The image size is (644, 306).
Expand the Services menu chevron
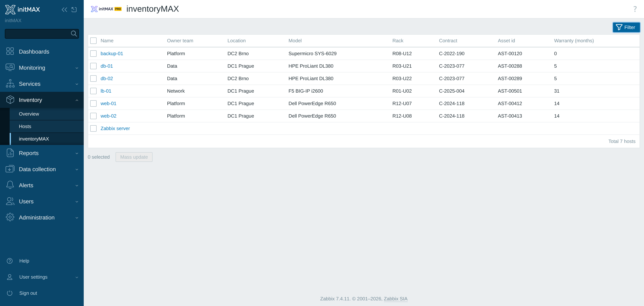[77, 84]
